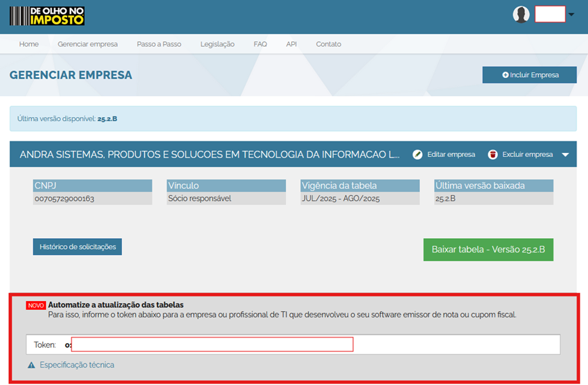The image size is (588, 385).
Task: Download table with Baixar tabela - Versão 25.2.B
Action: (x=488, y=250)
